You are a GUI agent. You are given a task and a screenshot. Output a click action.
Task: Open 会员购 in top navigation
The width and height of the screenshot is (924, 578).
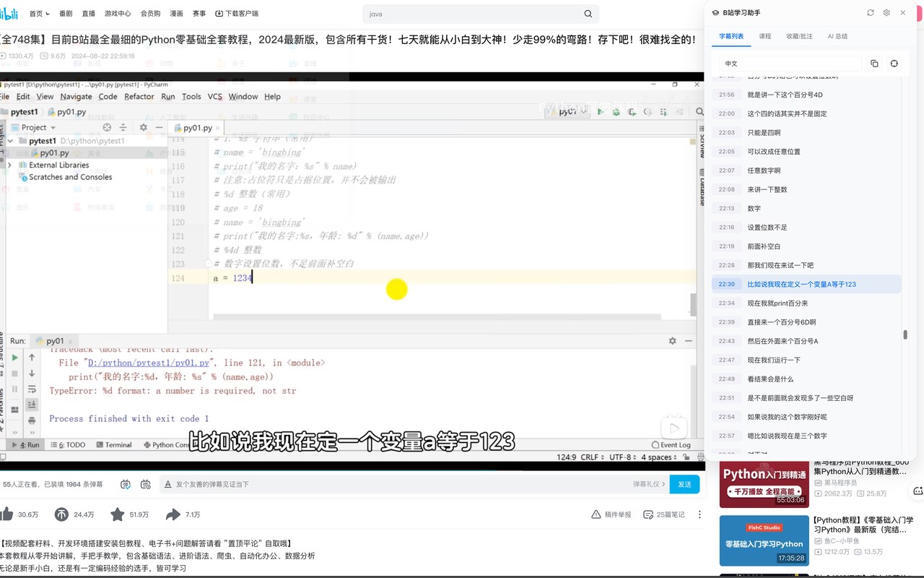151,14
